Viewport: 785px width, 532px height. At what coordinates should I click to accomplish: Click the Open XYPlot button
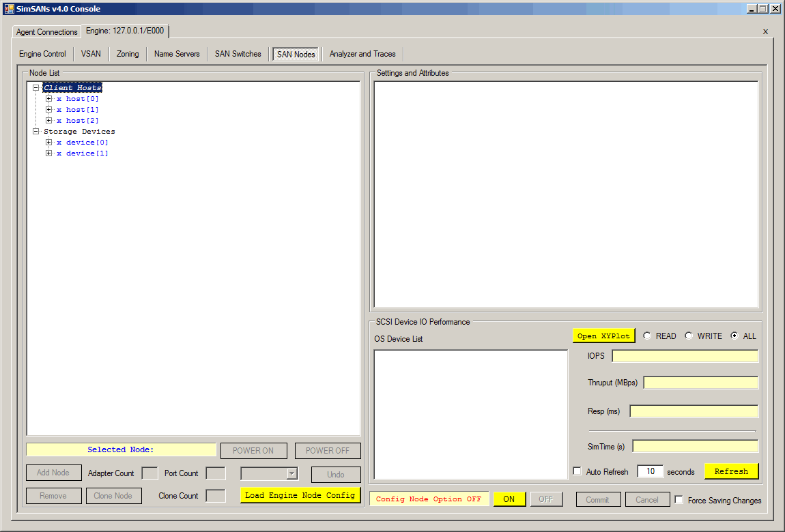(x=603, y=336)
